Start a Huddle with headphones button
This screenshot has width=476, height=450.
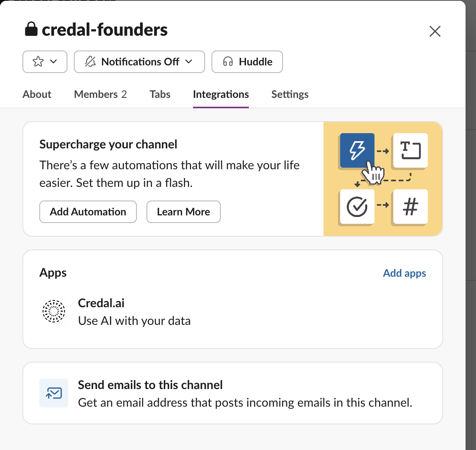(x=247, y=62)
